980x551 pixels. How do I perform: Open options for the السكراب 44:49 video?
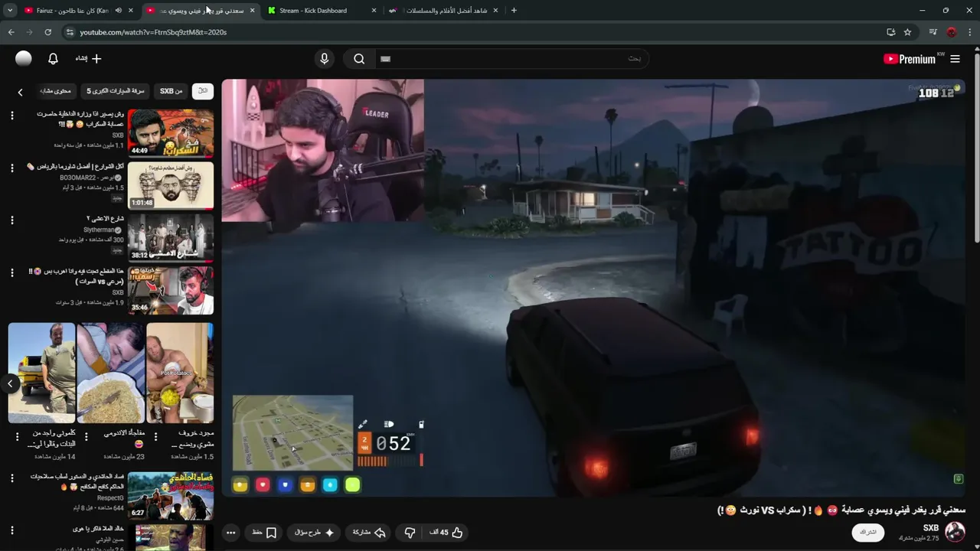[11, 116]
